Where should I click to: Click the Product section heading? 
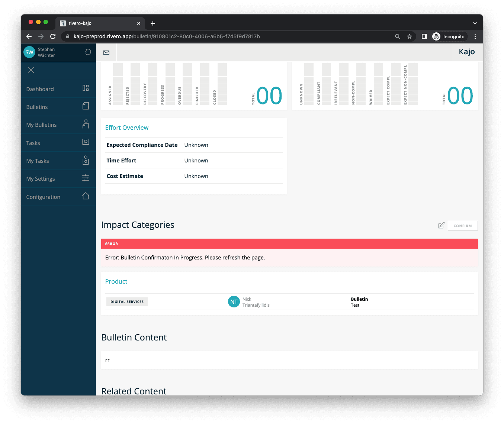point(116,281)
